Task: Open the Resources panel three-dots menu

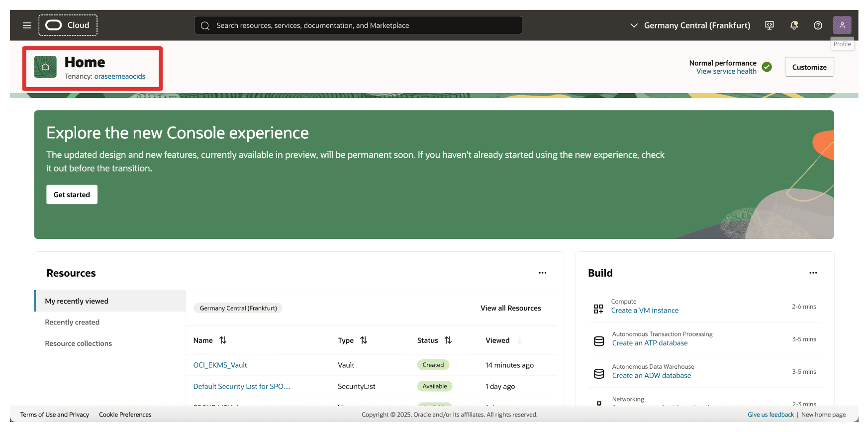Action: coord(543,273)
